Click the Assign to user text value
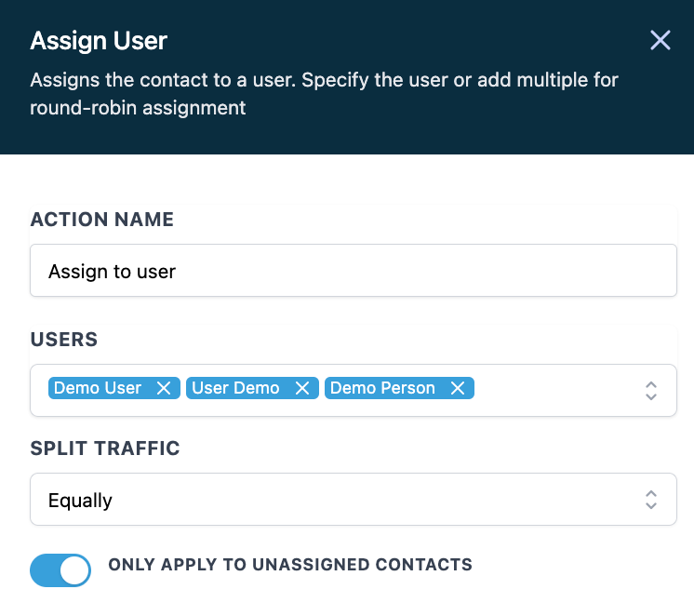The width and height of the screenshot is (694, 616). point(113,272)
